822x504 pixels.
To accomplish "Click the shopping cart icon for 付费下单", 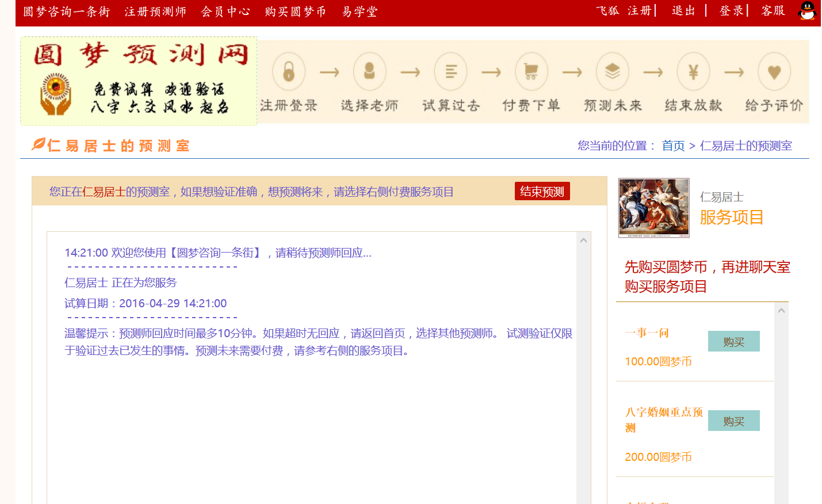I will click(x=532, y=71).
